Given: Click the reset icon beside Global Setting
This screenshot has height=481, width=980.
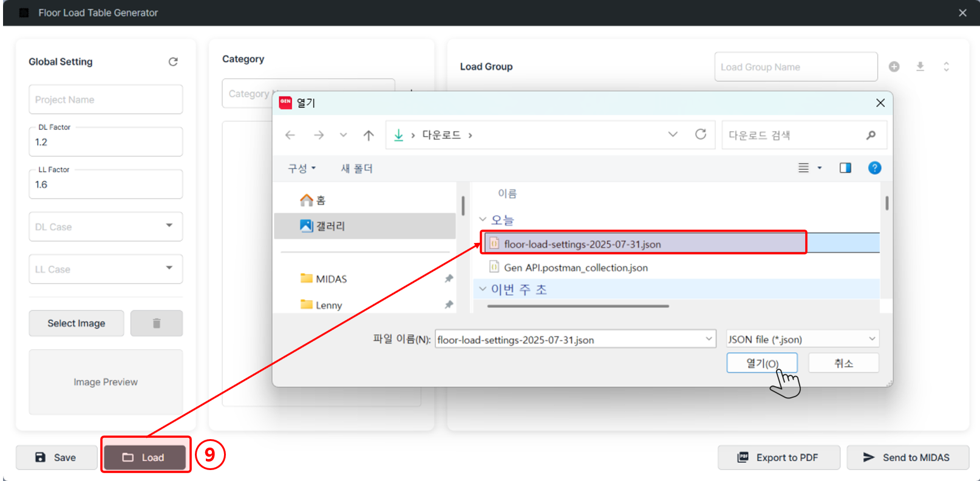Looking at the screenshot, I should 173,62.
